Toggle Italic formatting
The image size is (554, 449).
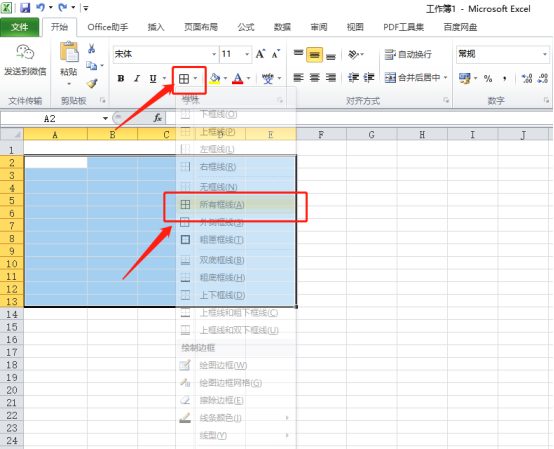point(137,78)
